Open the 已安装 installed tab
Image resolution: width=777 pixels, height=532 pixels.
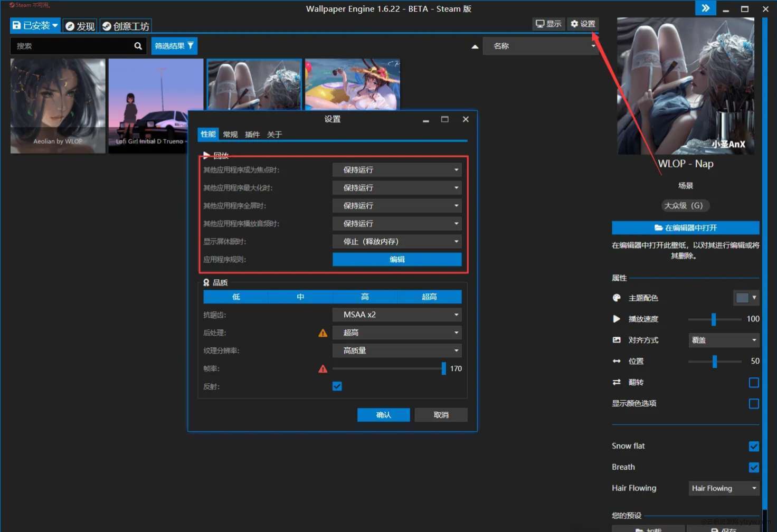coord(35,25)
